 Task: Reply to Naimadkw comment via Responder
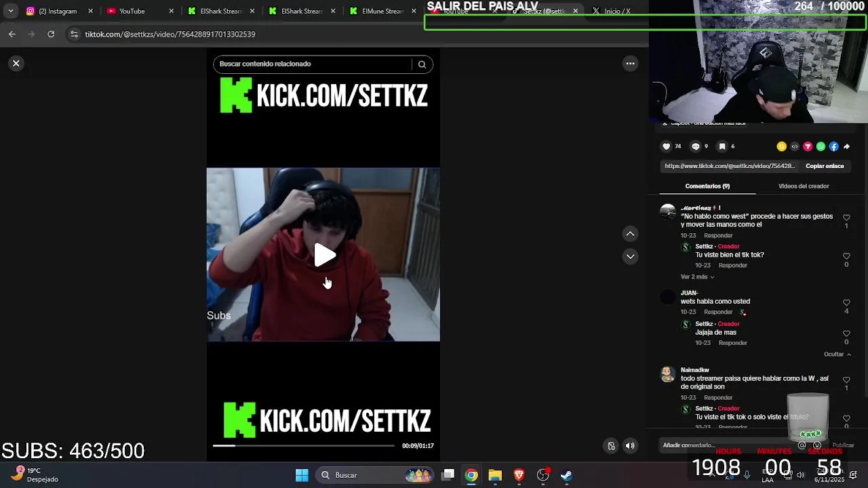tap(718, 398)
